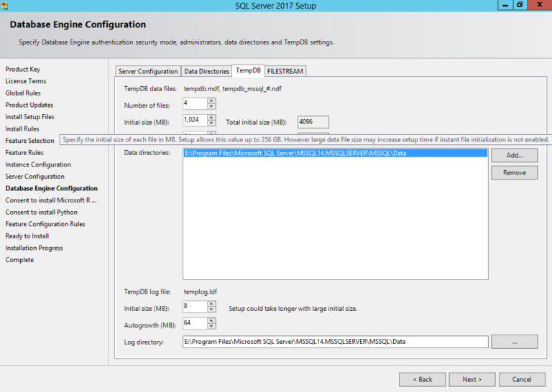552x392 pixels.
Task: Increase the data file Initial size (MB)
Action: coord(211,118)
